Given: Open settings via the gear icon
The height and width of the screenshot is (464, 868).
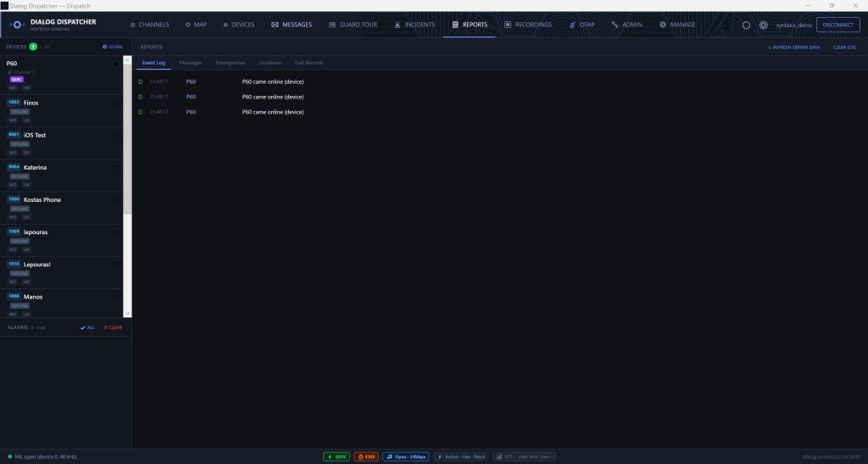Looking at the screenshot, I should tap(764, 25).
